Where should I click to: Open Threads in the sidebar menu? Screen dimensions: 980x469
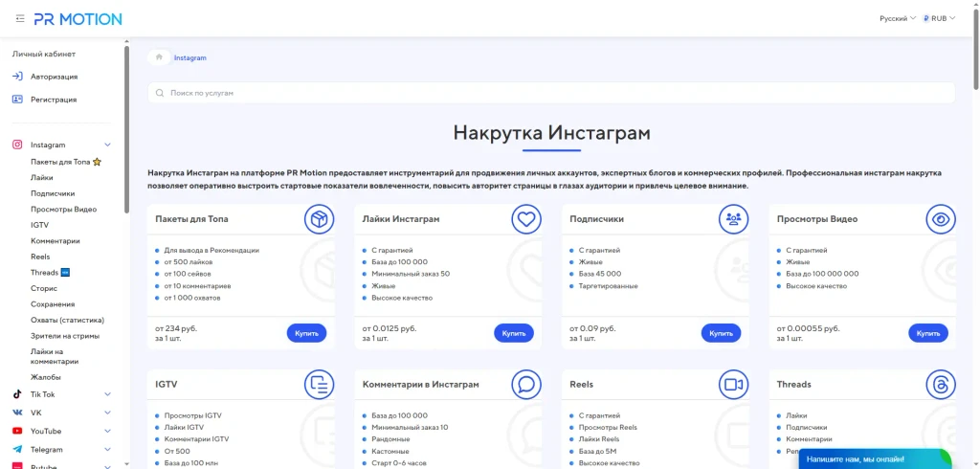coord(50,273)
